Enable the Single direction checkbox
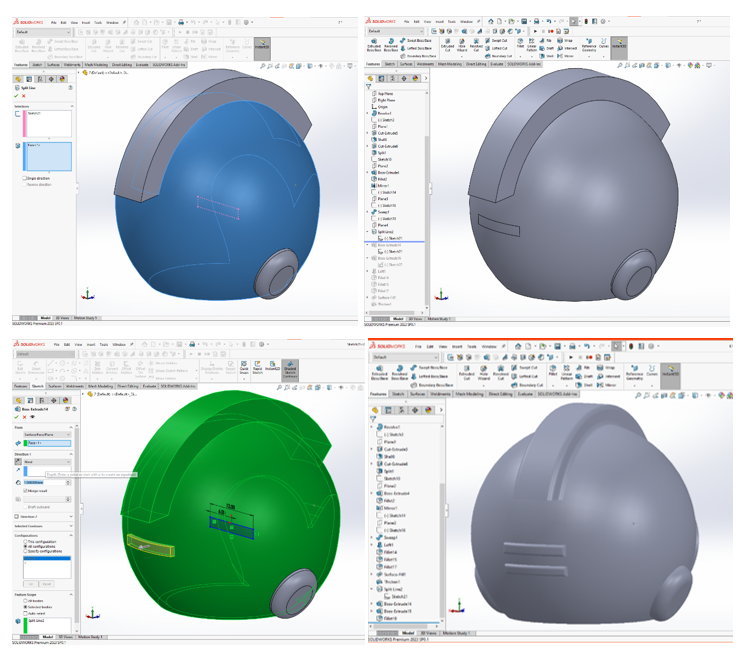 coord(24,178)
